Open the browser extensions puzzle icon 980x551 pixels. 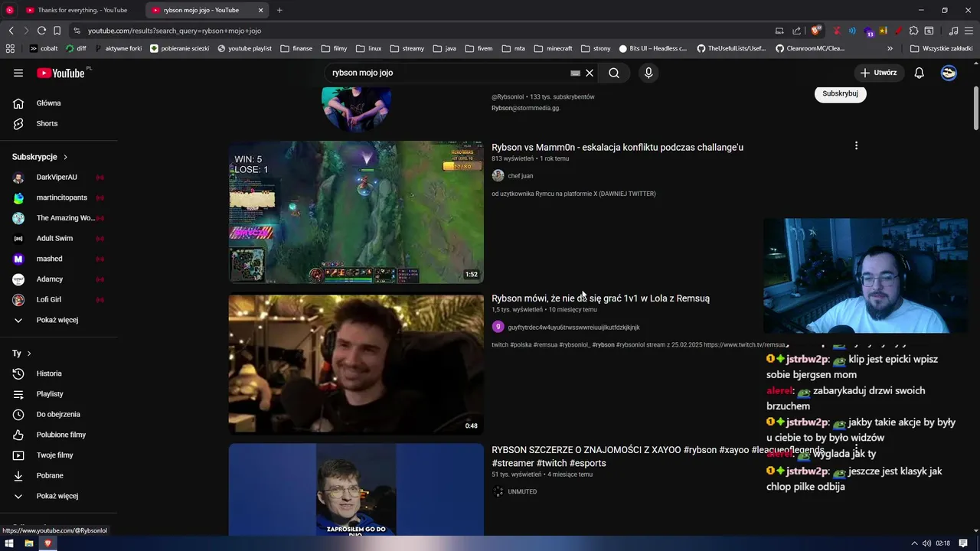(x=913, y=31)
